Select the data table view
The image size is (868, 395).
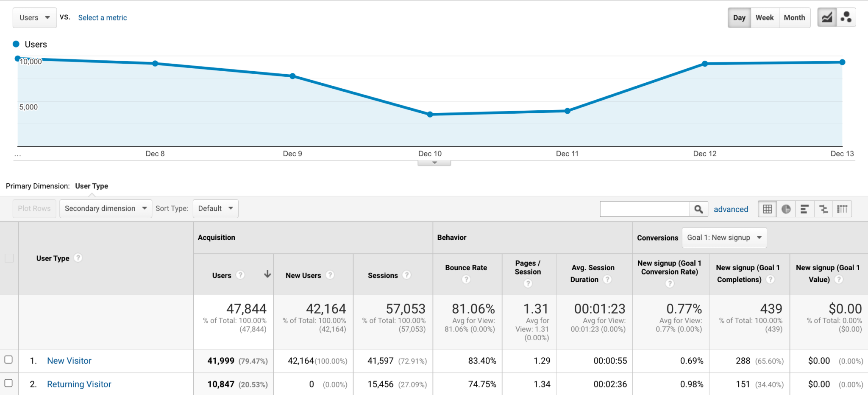click(767, 209)
